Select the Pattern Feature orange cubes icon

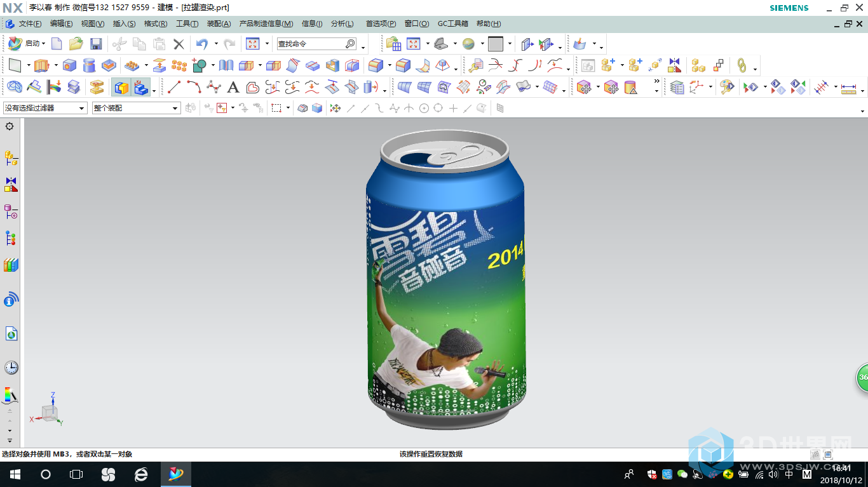tap(179, 65)
